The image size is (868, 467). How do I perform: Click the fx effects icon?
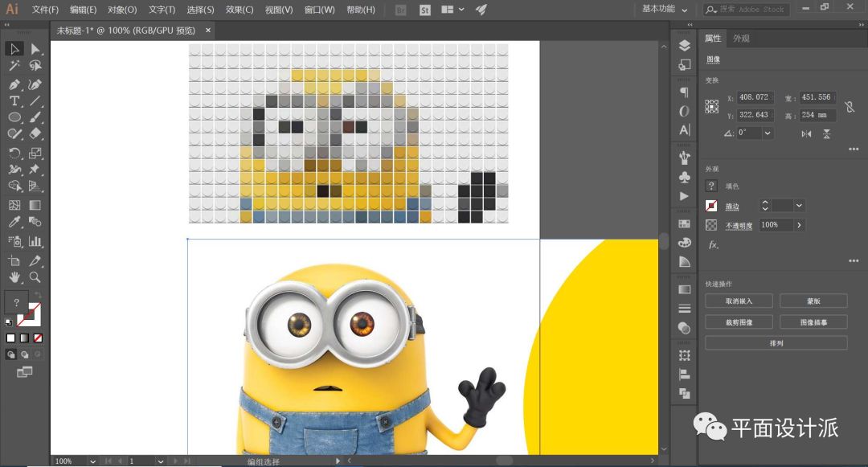[x=713, y=244]
